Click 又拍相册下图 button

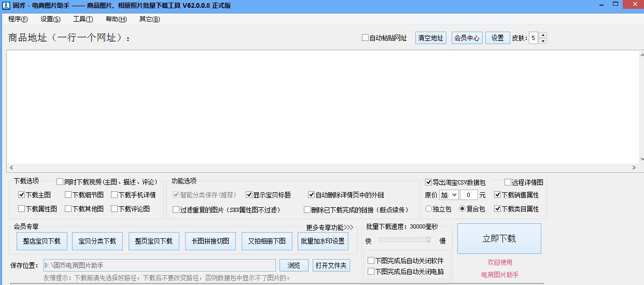[267, 241]
